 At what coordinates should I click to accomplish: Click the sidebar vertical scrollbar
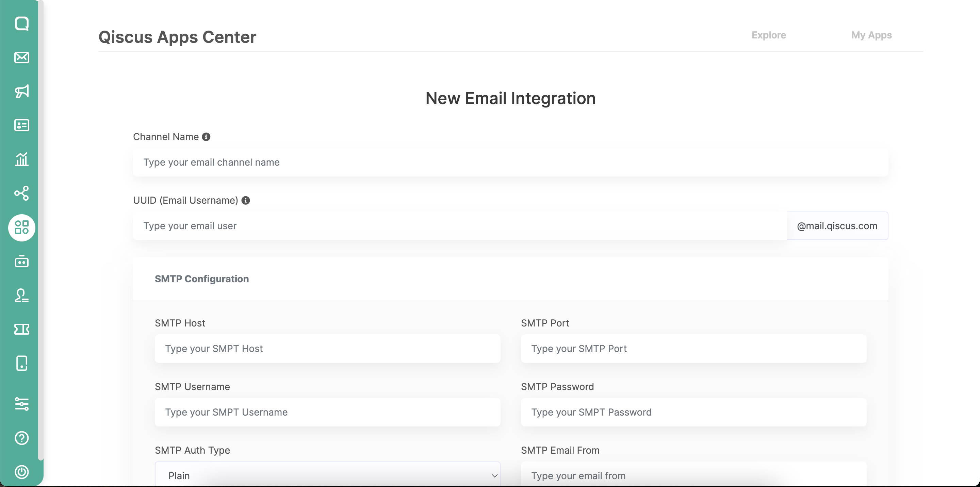[x=41, y=230]
